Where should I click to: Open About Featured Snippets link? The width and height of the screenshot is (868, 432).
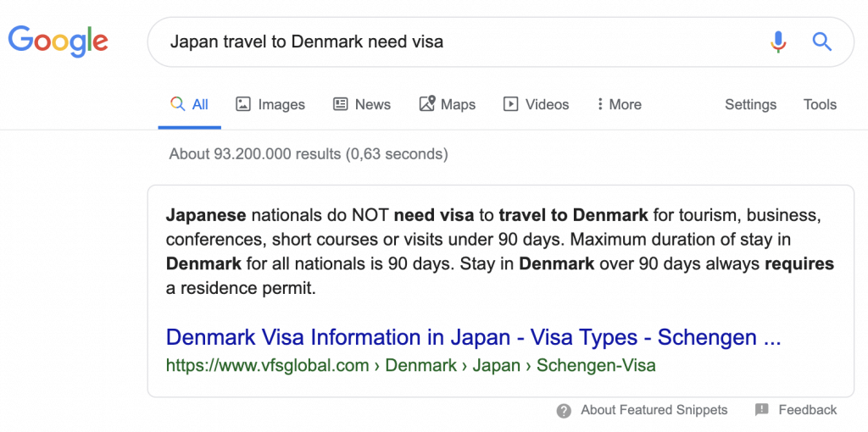click(x=654, y=410)
